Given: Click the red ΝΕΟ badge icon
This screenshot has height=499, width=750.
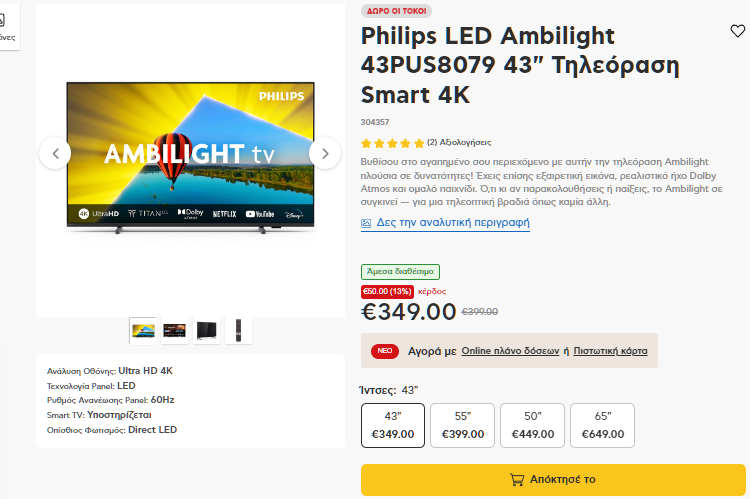Looking at the screenshot, I should click(385, 351).
